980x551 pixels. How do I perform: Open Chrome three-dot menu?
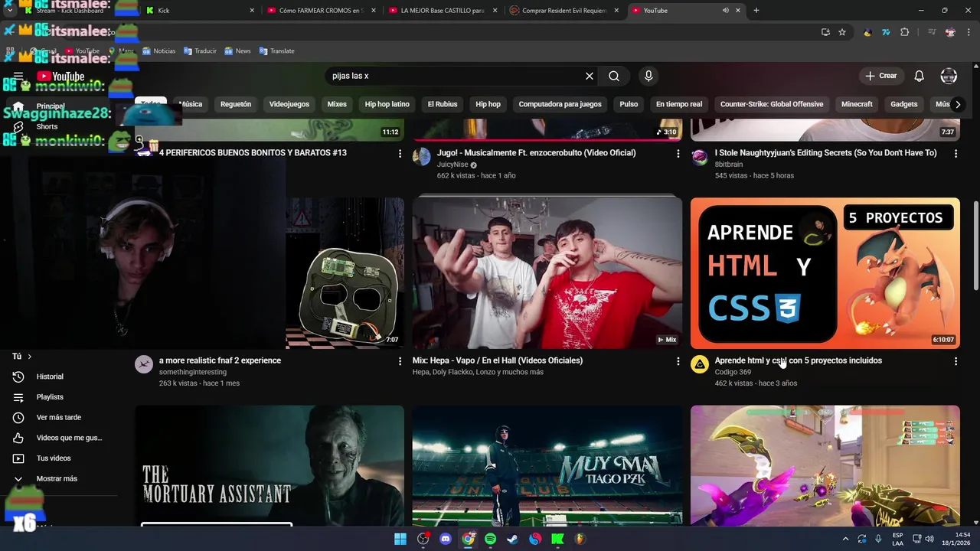[968, 32]
